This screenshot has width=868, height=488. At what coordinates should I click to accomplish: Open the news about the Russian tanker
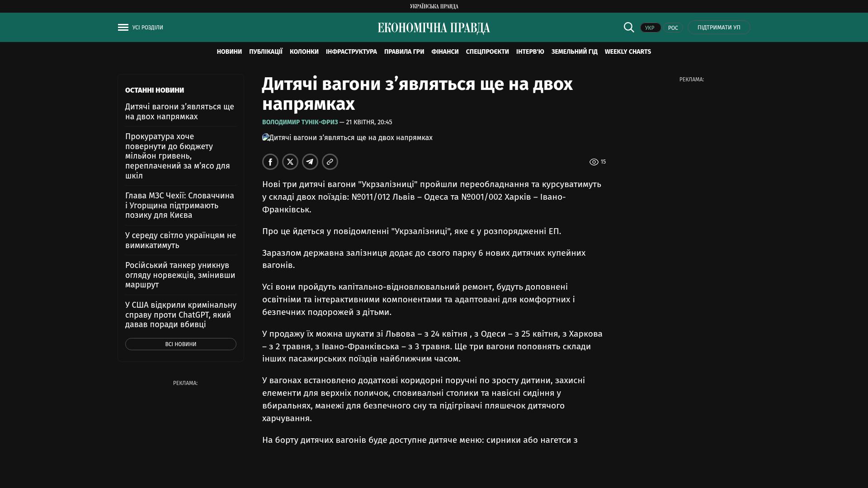180,275
